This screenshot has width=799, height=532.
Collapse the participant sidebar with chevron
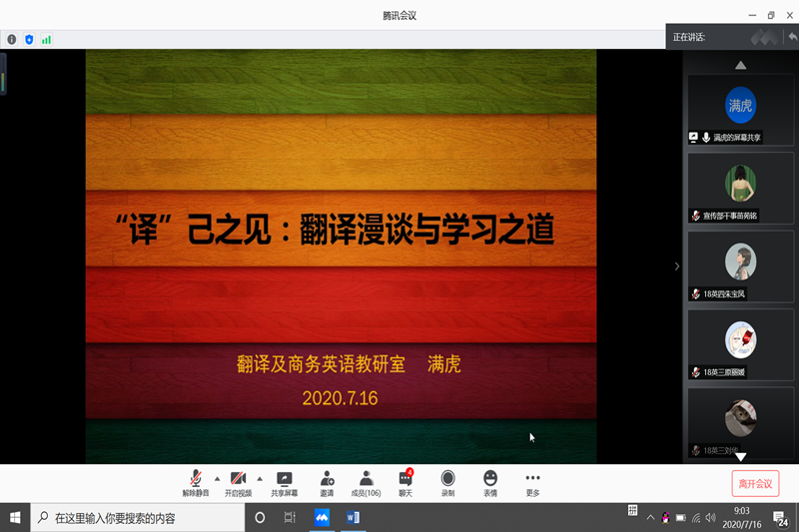pos(676,266)
